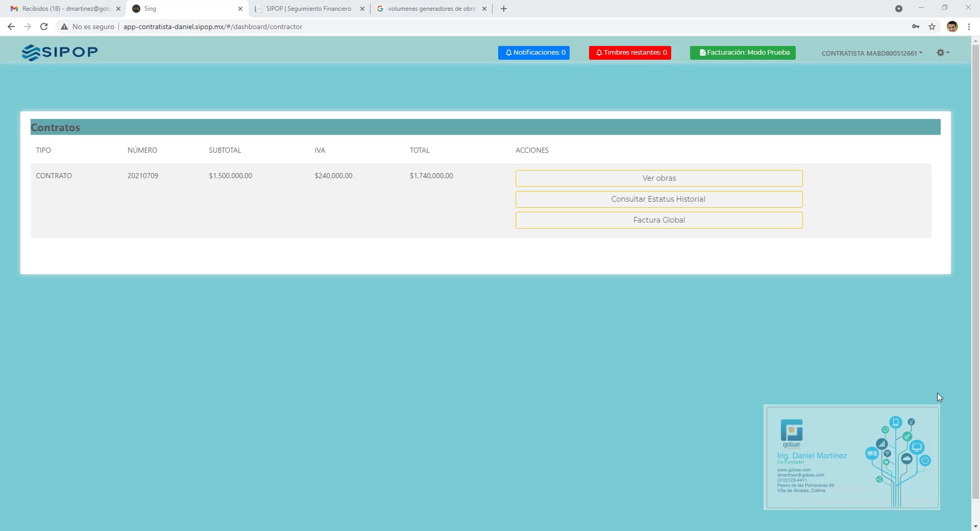Open the gear dropdown caret
The width and height of the screenshot is (980, 531).
point(948,53)
